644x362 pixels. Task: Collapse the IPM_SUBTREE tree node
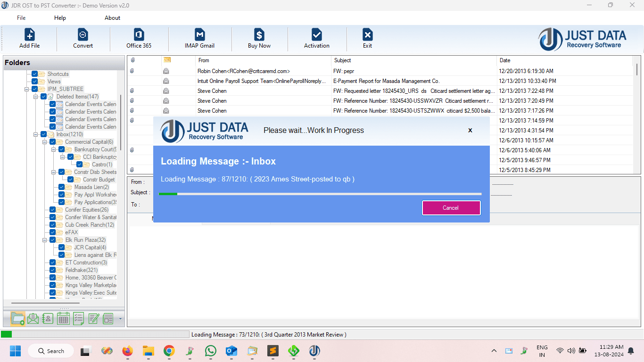click(x=26, y=89)
